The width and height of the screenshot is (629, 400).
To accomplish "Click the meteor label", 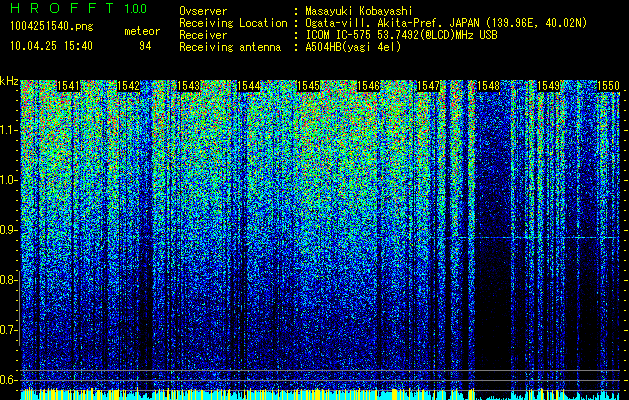I will tap(142, 31).
